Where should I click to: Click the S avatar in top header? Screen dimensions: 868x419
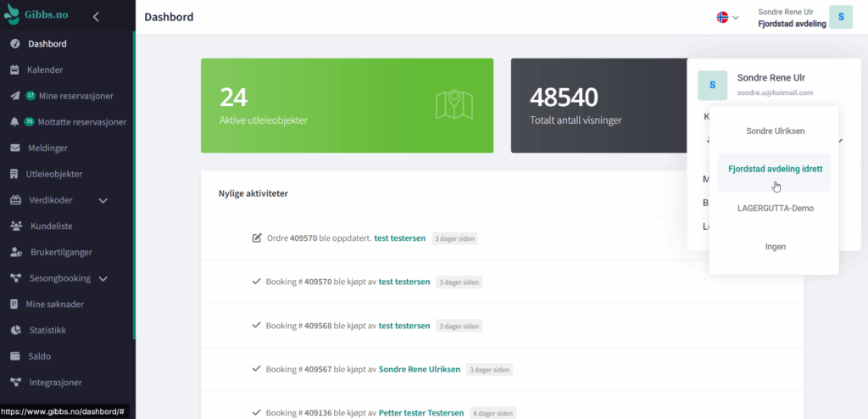tap(841, 17)
